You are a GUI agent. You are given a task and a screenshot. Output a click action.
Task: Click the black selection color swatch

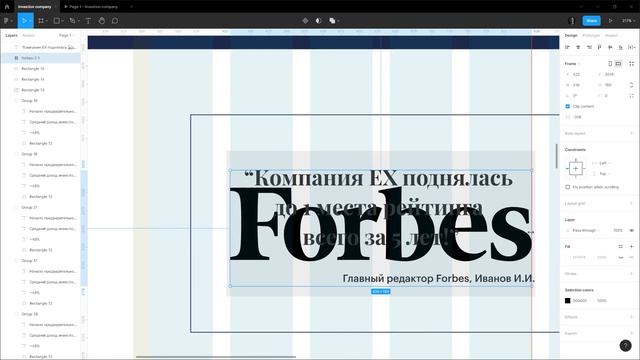567,300
